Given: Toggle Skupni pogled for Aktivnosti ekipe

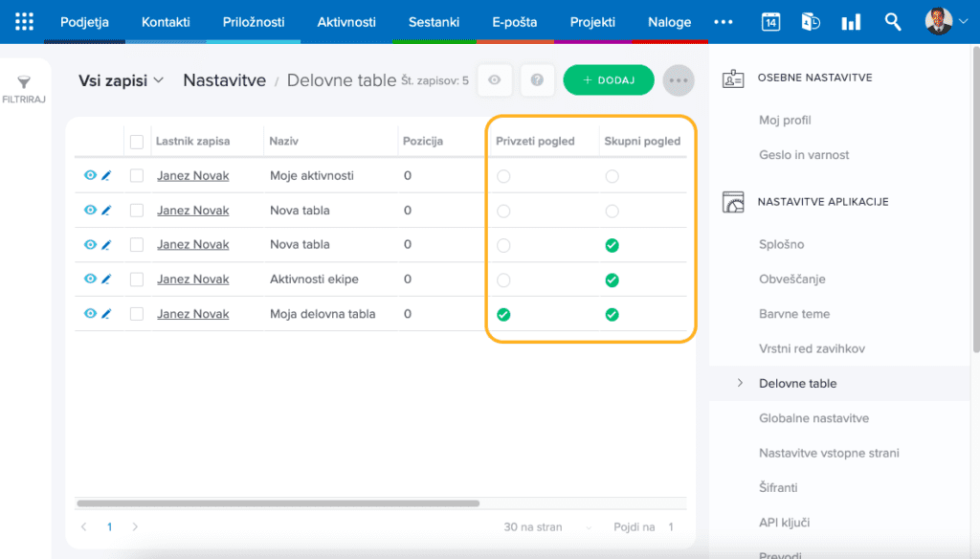Looking at the screenshot, I should (x=612, y=280).
